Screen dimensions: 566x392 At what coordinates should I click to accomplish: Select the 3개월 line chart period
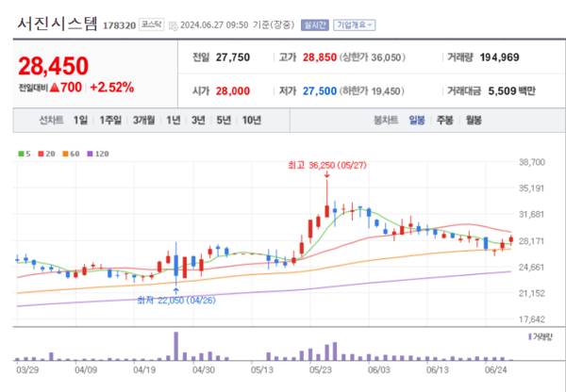(143, 120)
